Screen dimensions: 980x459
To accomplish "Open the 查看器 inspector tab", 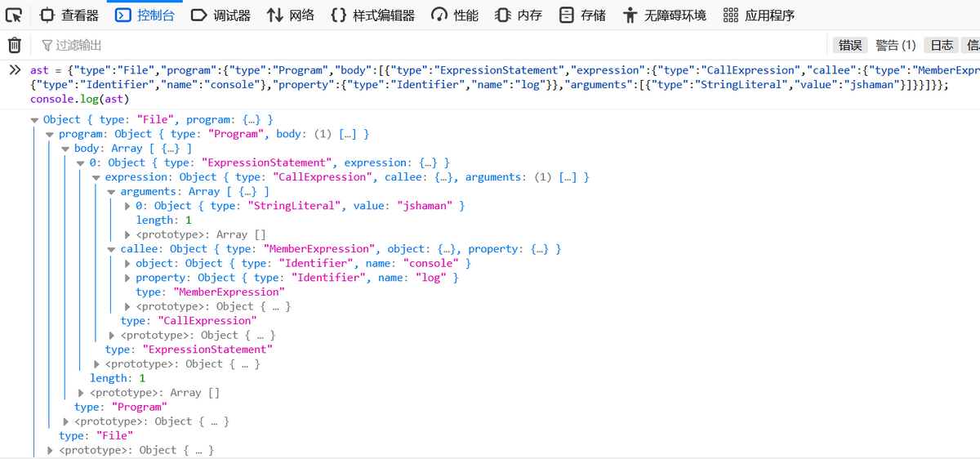I will (69, 15).
